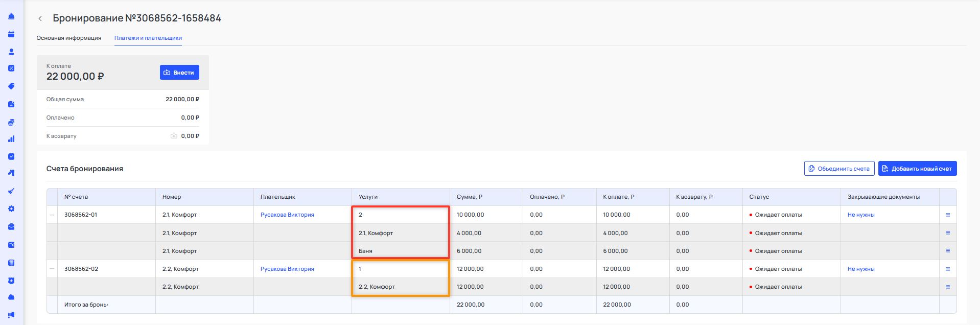Click the back arrow beside booking title

[40, 19]
